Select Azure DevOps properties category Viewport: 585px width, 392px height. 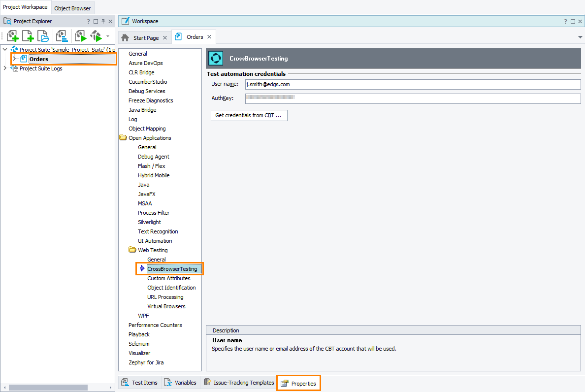pyautogui.click(x=145, y=63)
